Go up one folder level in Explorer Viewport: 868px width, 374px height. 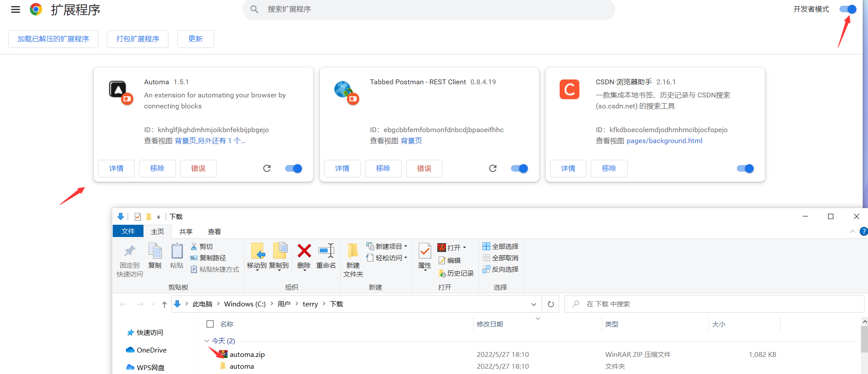pos(164,304)
